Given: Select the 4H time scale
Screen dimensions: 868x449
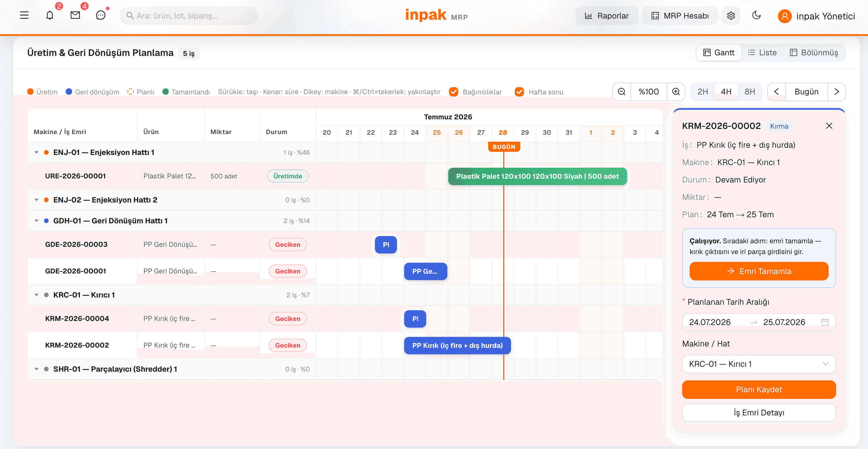Looking at the screenshot, I should 726,92.
